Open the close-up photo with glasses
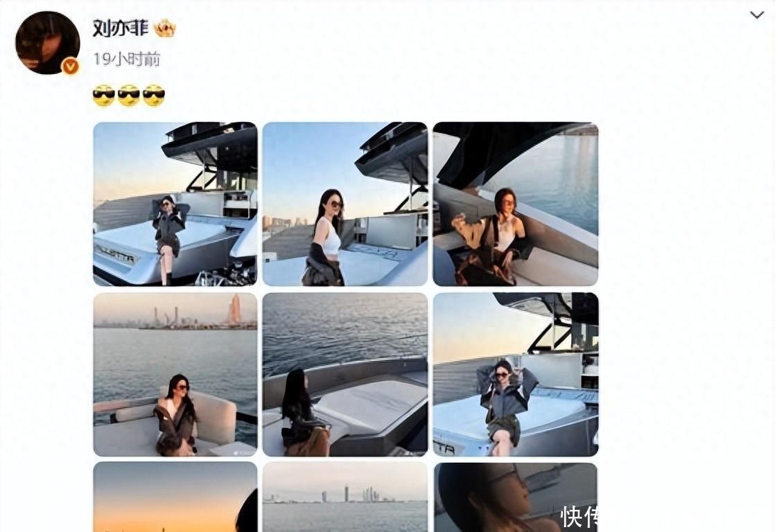This screenshot has height=532, width=775. tap(516, 497)
